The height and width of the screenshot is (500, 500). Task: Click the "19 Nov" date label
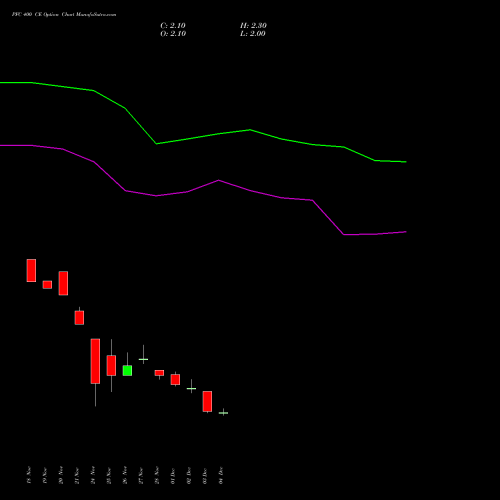[45, 475]
